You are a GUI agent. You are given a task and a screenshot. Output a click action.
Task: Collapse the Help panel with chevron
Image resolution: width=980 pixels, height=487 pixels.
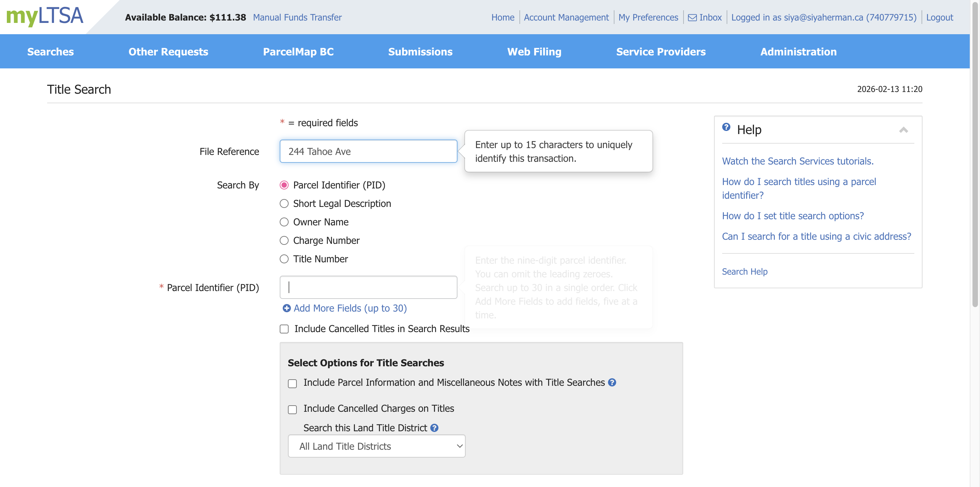coord(903,130)
